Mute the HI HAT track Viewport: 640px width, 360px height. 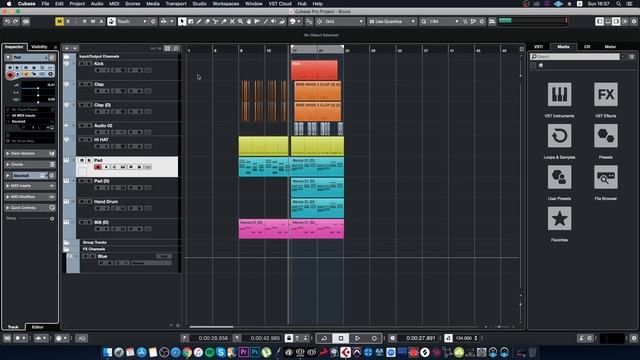click(x=82, y=140)
